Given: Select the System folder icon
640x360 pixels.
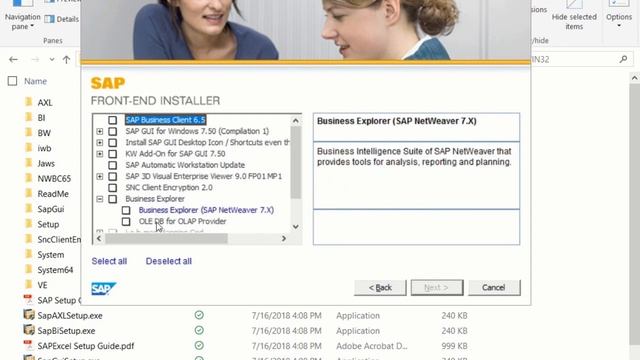Looking at the screenshot, I should (x=29, y=255).
